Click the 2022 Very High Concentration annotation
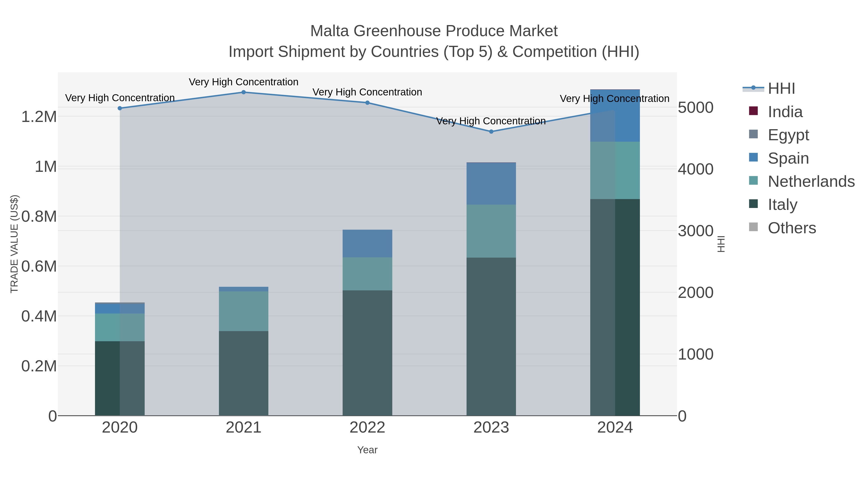The height and width of the screenshot is (488, 868). coord(367,92)
